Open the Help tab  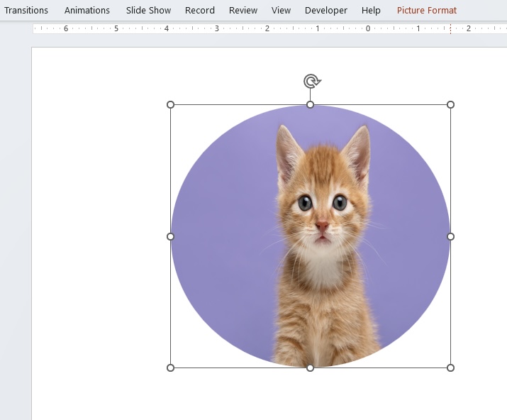pyautogui.click(x=371, y=11)
